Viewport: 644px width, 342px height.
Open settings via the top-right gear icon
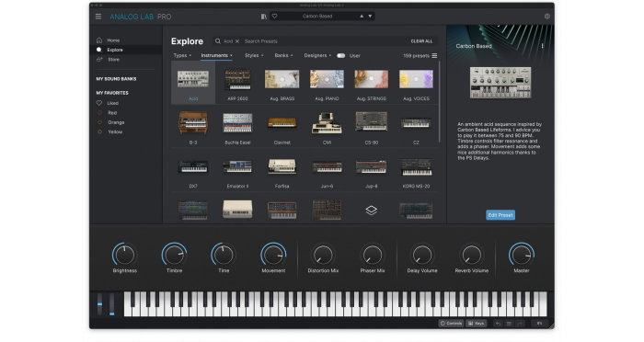(547, 17)
